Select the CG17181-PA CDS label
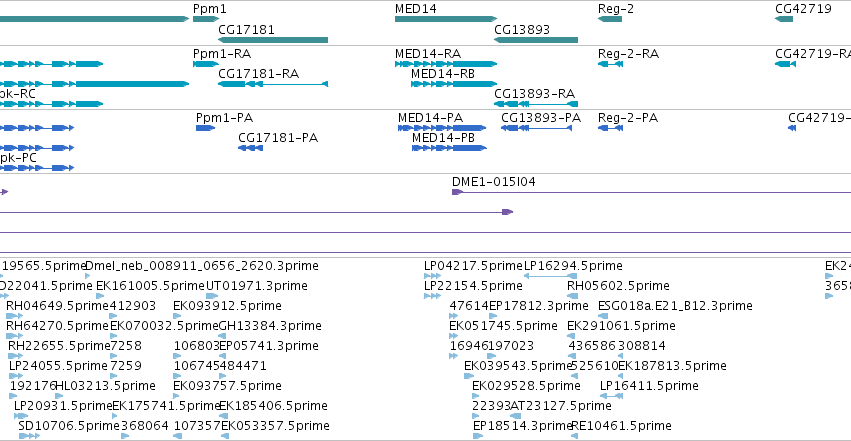The width and height of the screenshot is (851, 441). point(278,138)
